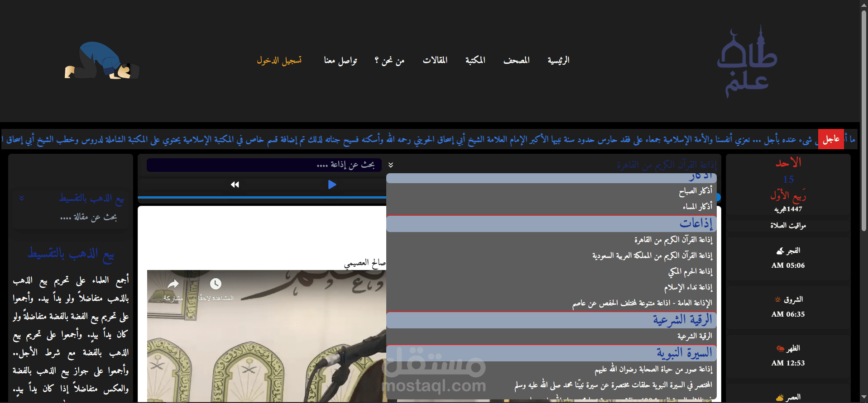Viewport: 868px width, 403px height.
Task: Click the 1447هجريه year text
Action: click(788, 209)
